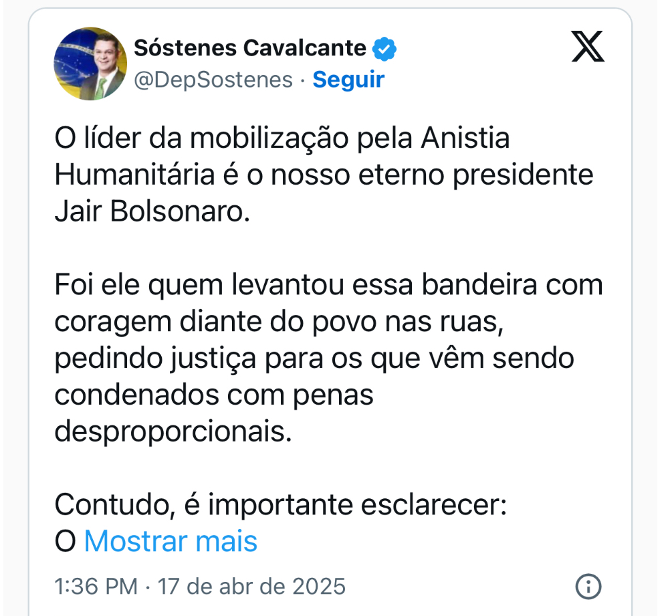Click the Sóstenes Cavalcante display name
Image resolution: width=672 pixels, height=616 pixels.
click(x=250, y=48)
